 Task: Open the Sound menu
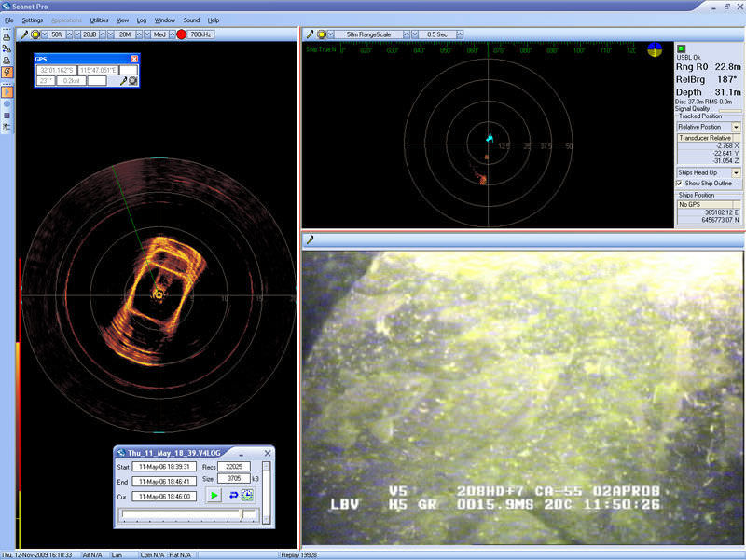191,20
